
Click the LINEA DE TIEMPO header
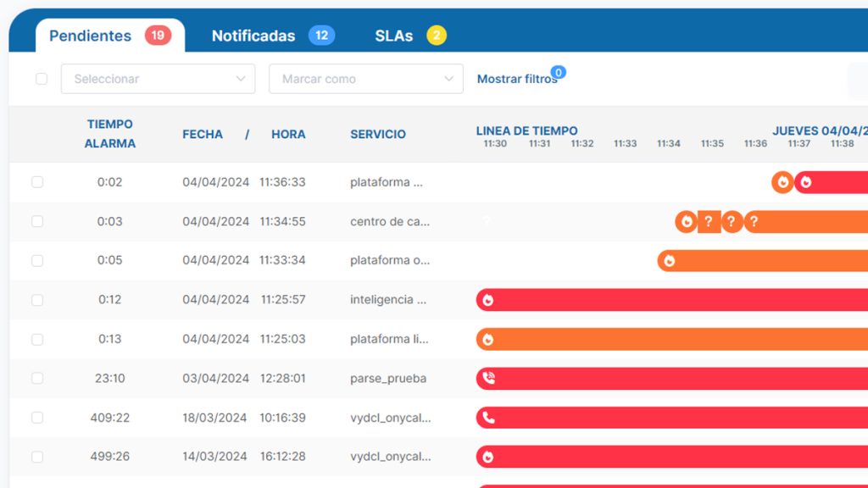click(527, 130)
